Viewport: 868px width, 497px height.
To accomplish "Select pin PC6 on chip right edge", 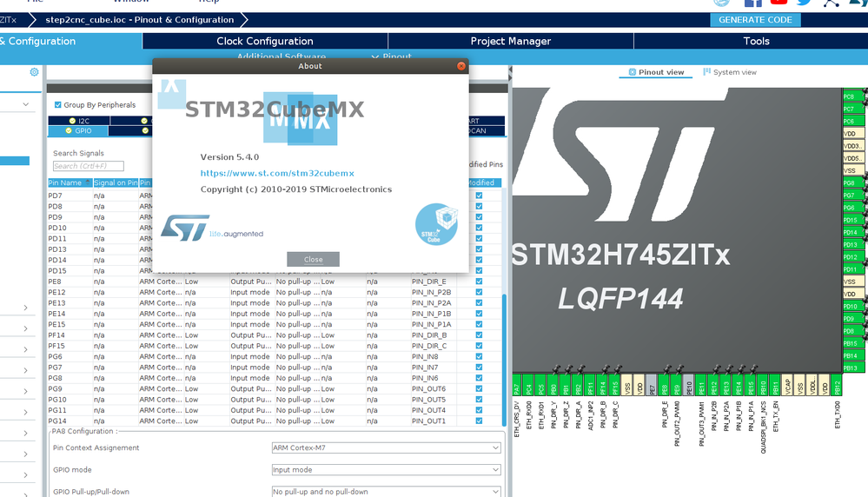I will (853, 121).
